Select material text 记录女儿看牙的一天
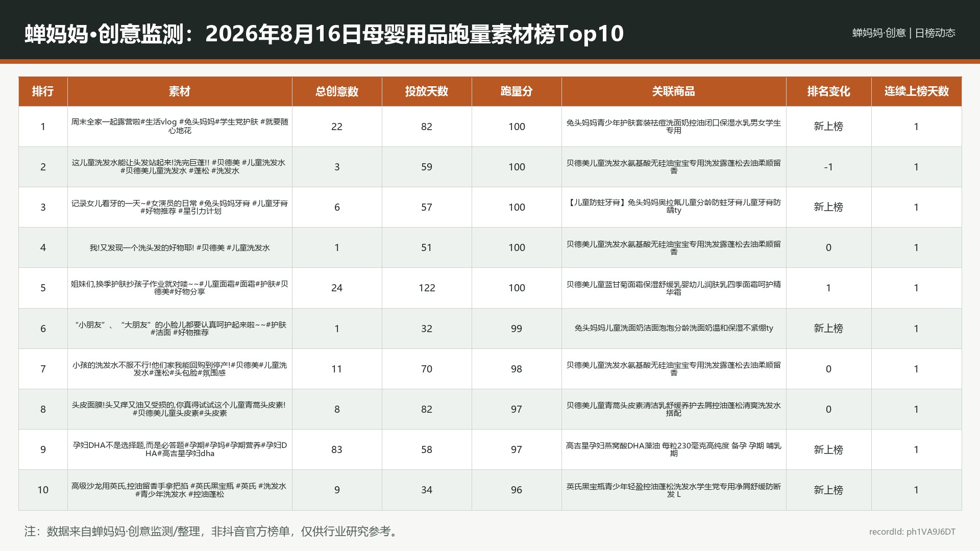 coord(180,207)
